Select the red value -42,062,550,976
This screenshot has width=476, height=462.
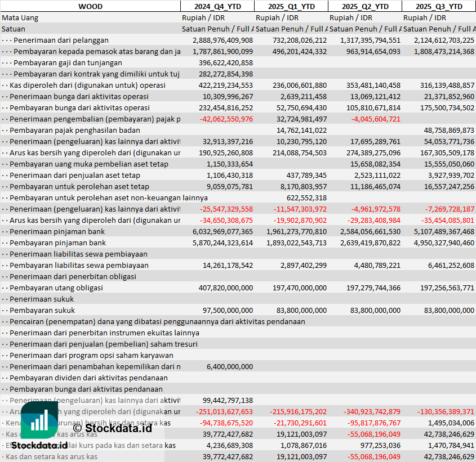click(226, 119)
